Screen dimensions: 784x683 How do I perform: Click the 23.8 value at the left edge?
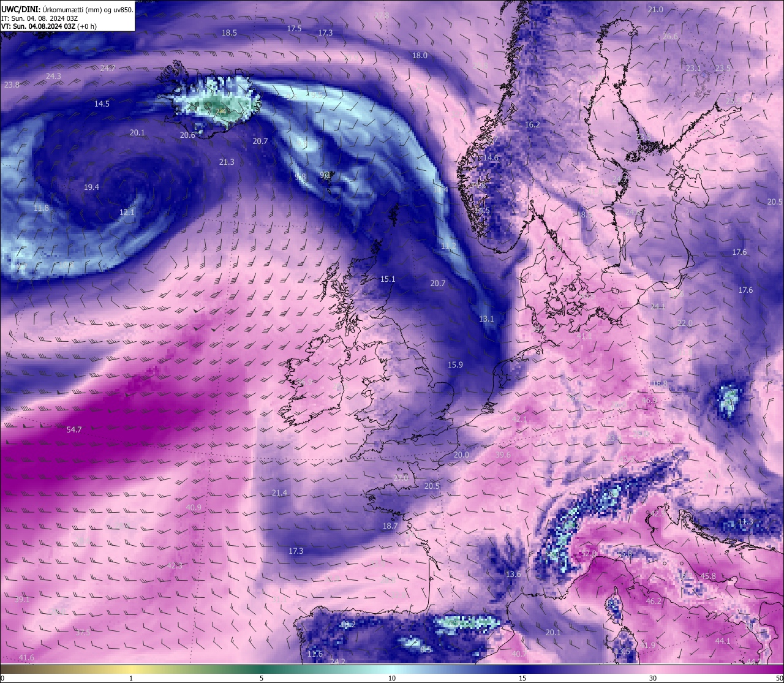tap(12, 85)
